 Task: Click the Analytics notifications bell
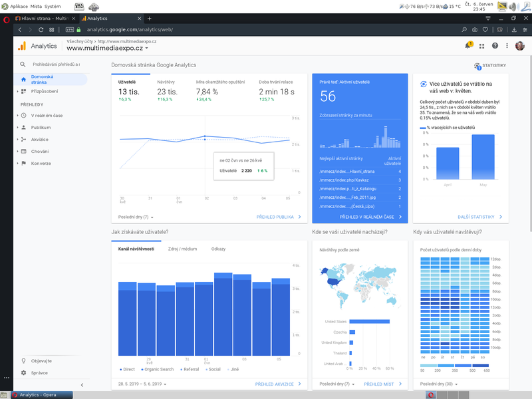point(467,45)
